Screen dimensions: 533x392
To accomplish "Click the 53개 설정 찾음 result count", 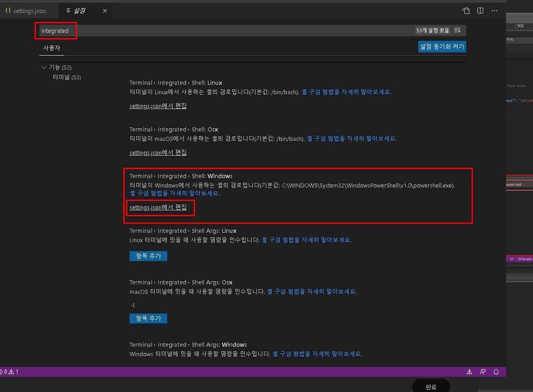I will (x=433, y=30).
